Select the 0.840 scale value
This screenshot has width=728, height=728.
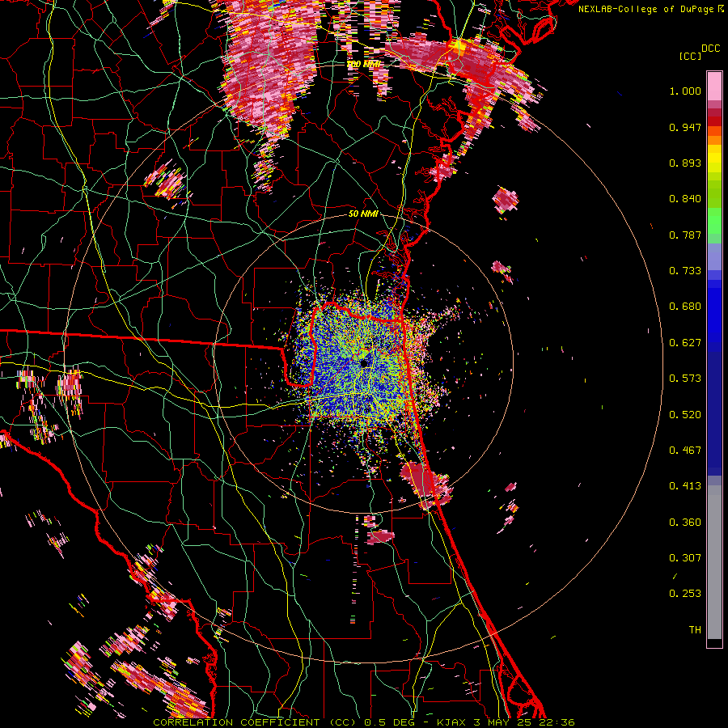pos(685,199)
